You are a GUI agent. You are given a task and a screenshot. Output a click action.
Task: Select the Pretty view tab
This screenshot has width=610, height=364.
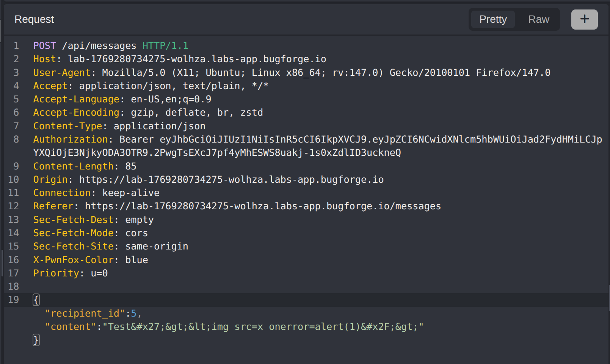click(x=492, y=19)
